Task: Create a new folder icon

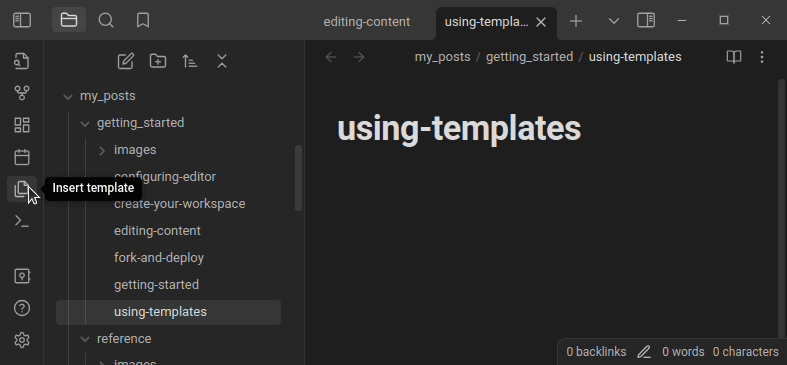Action: (158, 61)
